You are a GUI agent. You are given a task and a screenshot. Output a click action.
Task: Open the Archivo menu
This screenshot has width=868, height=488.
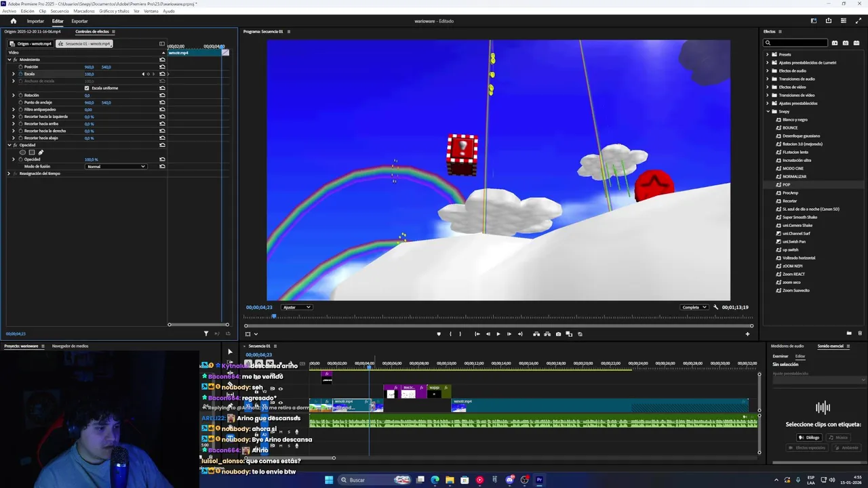[x=9, y=11]
